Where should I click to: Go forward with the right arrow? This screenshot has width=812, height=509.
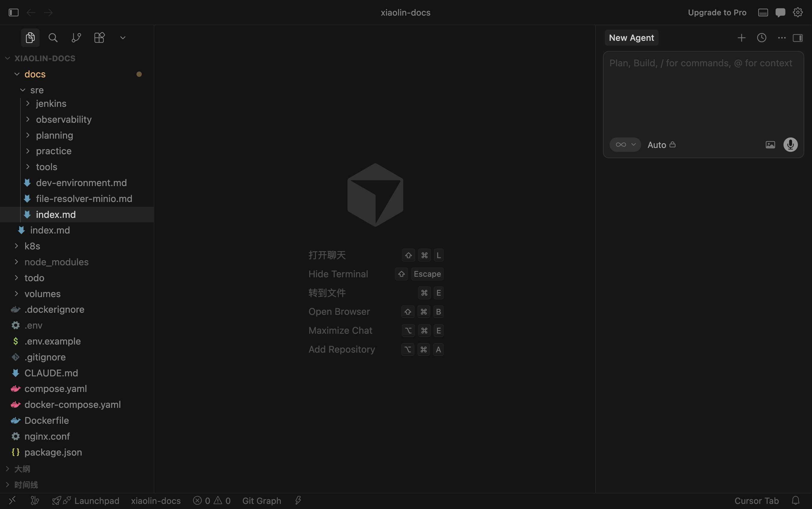48,13
